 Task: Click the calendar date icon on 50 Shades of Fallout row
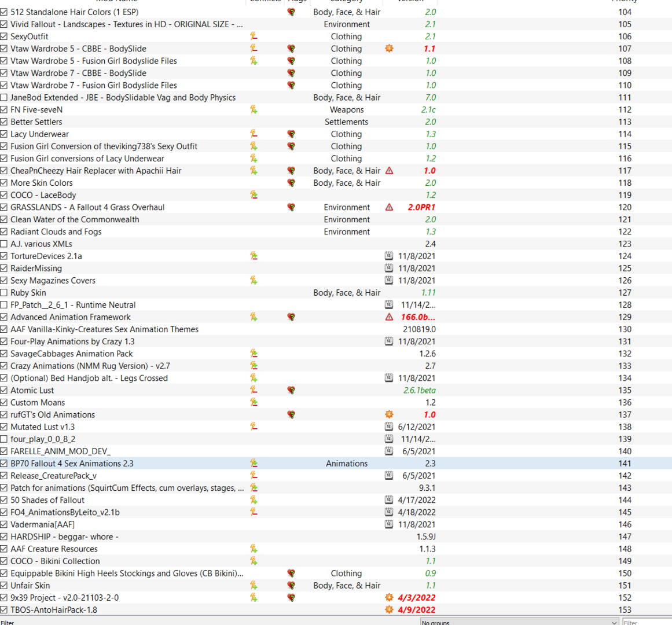pos(389,500)
